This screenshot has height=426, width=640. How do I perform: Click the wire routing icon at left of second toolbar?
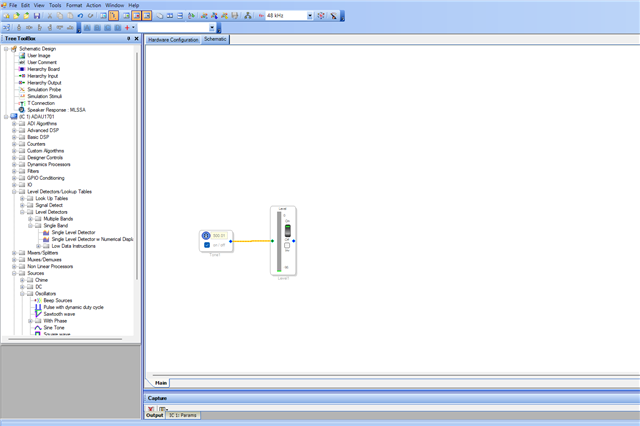(7, 28)
